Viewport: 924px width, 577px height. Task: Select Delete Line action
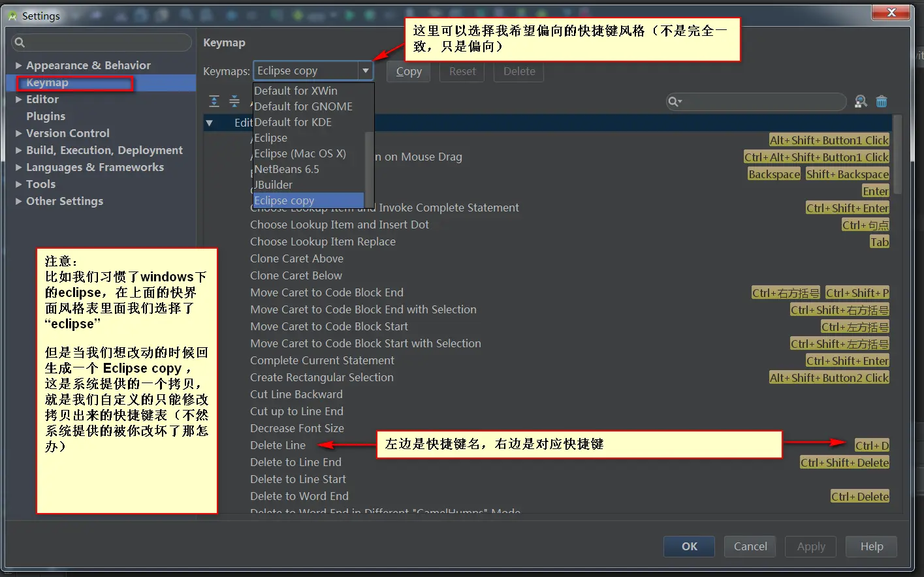coord(278,445)
